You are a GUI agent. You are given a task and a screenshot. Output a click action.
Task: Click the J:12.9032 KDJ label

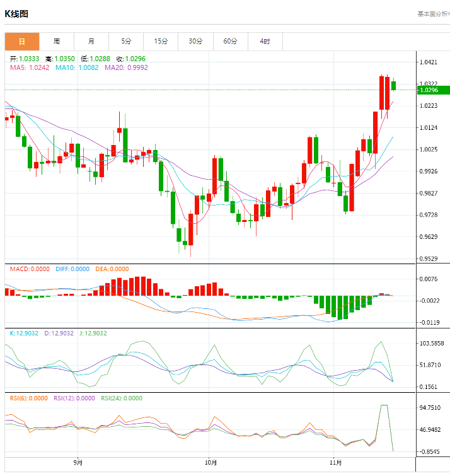click(93, 334)
